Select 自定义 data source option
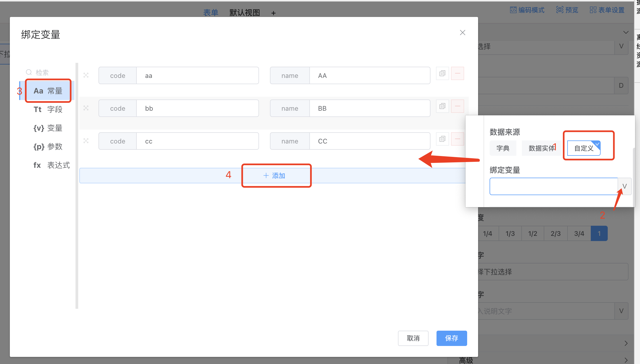 (584, 148)
